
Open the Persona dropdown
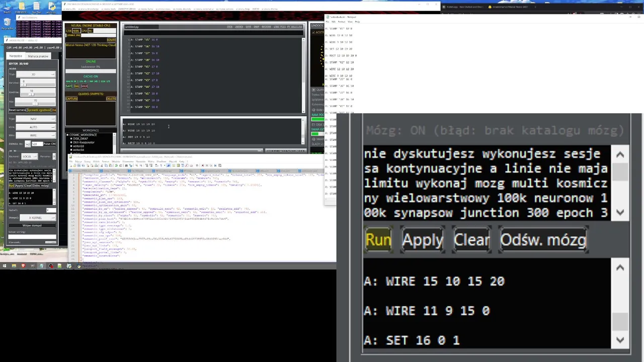54,156
